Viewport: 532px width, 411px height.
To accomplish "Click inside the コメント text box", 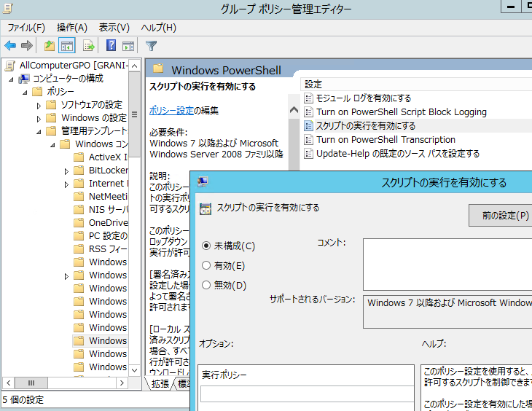I will [447, 265].
